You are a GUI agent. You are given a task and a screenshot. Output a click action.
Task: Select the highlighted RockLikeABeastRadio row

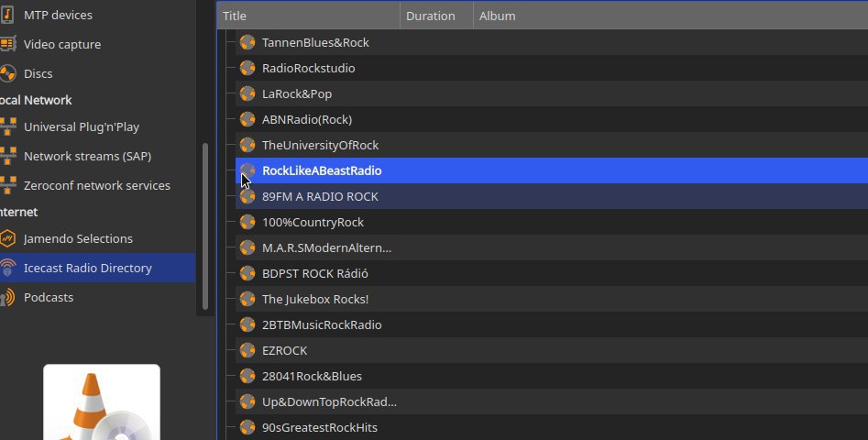pyautogui.click(x=552, y=170)
